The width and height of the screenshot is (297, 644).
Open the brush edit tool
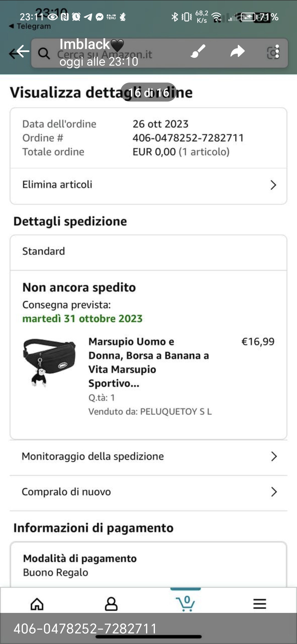coord(198,51)
